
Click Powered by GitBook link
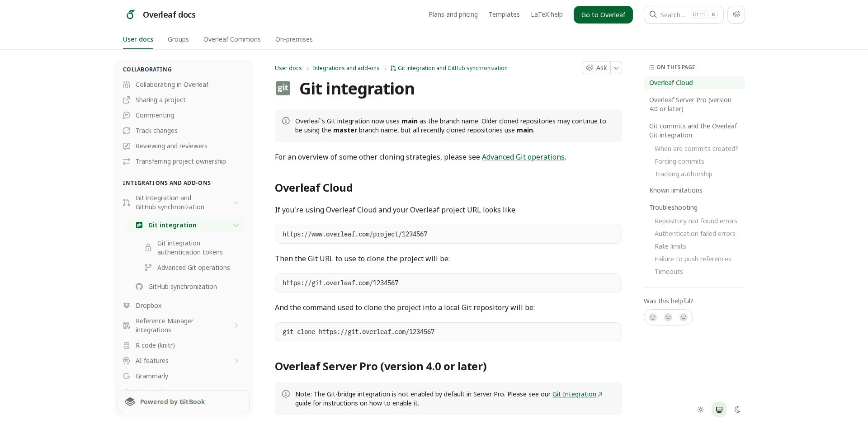(184, 402)
